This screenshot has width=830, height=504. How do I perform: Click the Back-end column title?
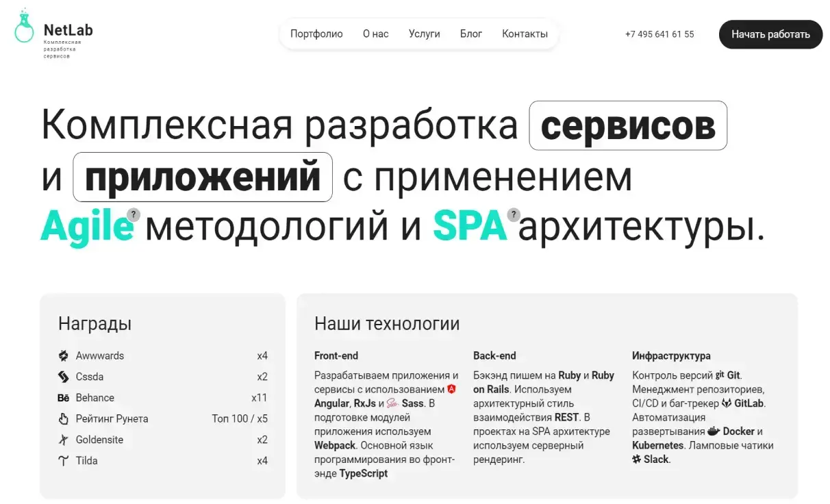point(494,355)
